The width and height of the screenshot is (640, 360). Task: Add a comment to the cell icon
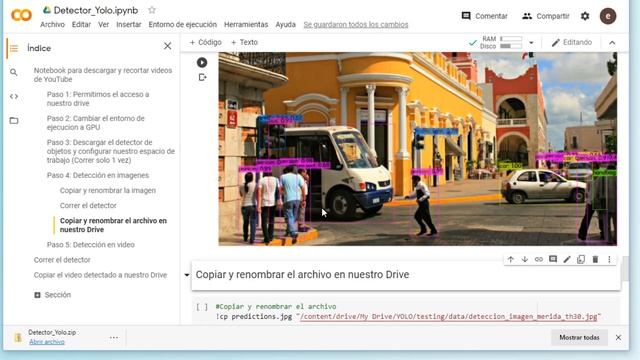pos(553,259)
